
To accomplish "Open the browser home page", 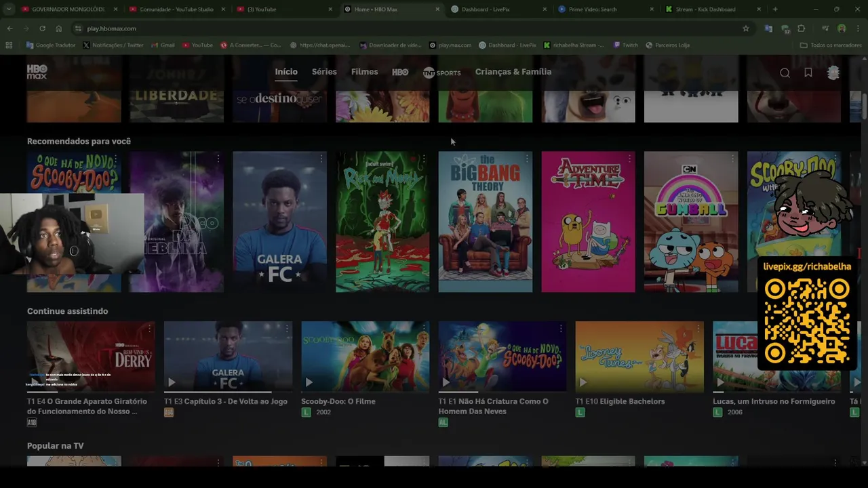I will pyautogui.click(x=59, y=28).
